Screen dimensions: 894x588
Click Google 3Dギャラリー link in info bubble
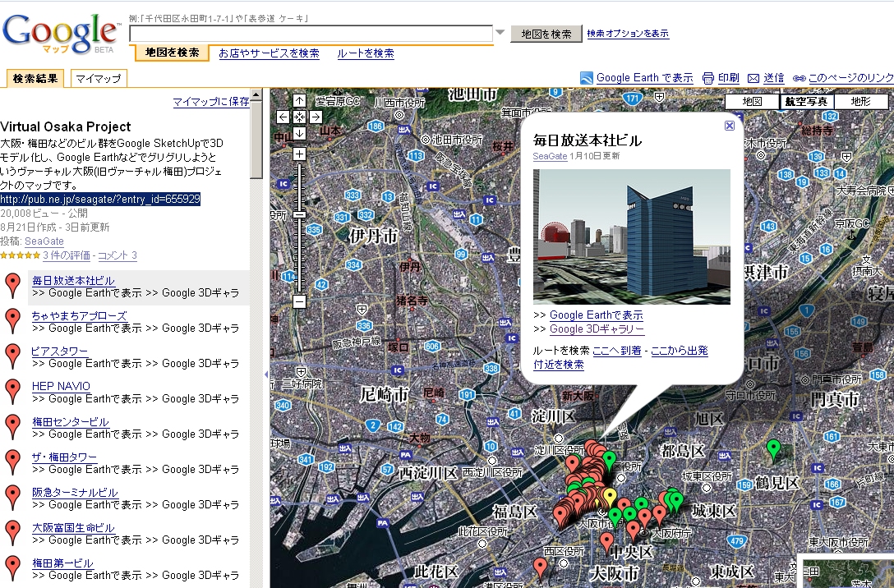point(597,328)
